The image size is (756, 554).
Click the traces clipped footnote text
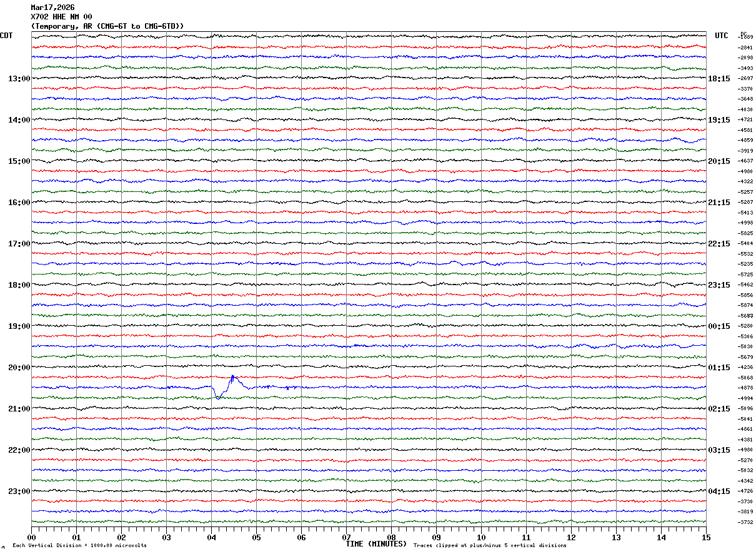[x=490, y=546]
